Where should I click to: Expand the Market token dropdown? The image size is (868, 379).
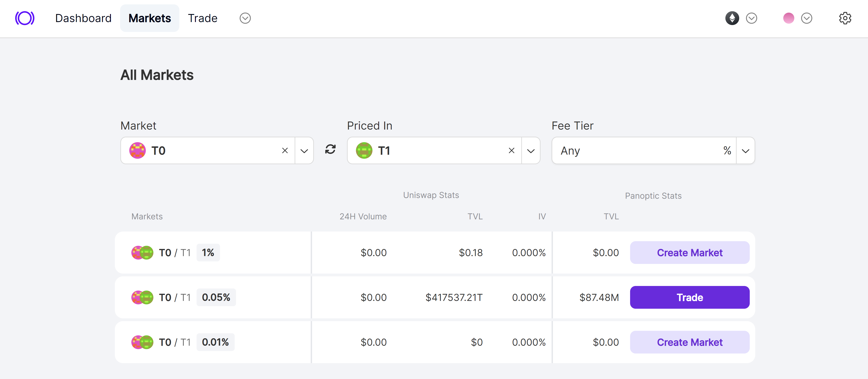click(x=304, y=151)
